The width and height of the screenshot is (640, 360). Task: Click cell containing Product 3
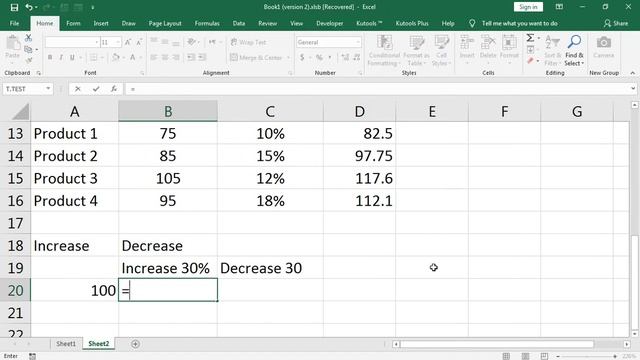tap(75, 178)
